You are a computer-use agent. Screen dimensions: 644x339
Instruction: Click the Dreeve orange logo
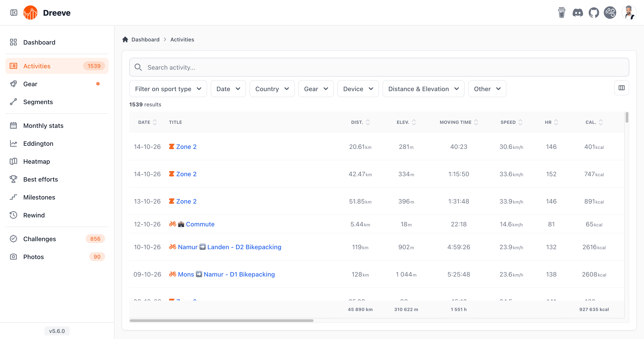(x=30, y=13)
